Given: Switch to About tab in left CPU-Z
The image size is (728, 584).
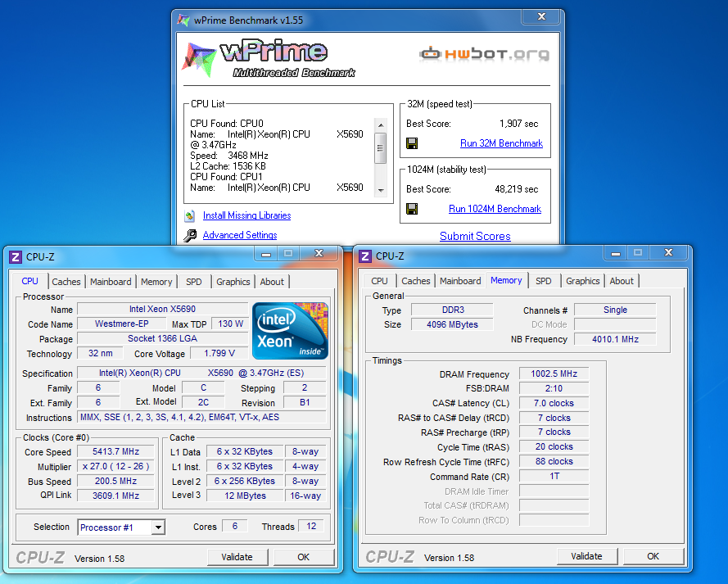Looking at the screenshot, I should pyautogui.click(x=272, y=282).
